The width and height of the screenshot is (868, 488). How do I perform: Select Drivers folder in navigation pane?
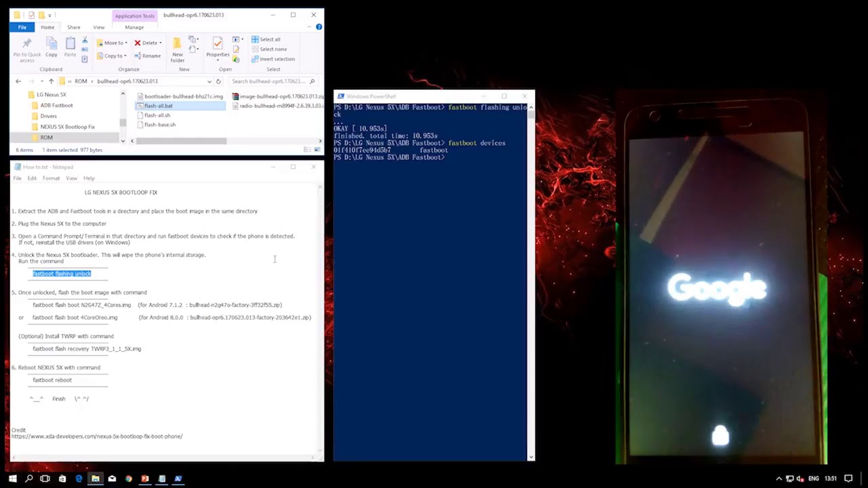[x=48, y=116]
